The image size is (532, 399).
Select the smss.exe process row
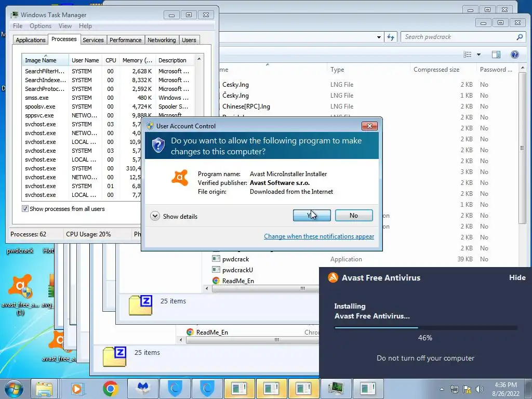click(108, 98)
